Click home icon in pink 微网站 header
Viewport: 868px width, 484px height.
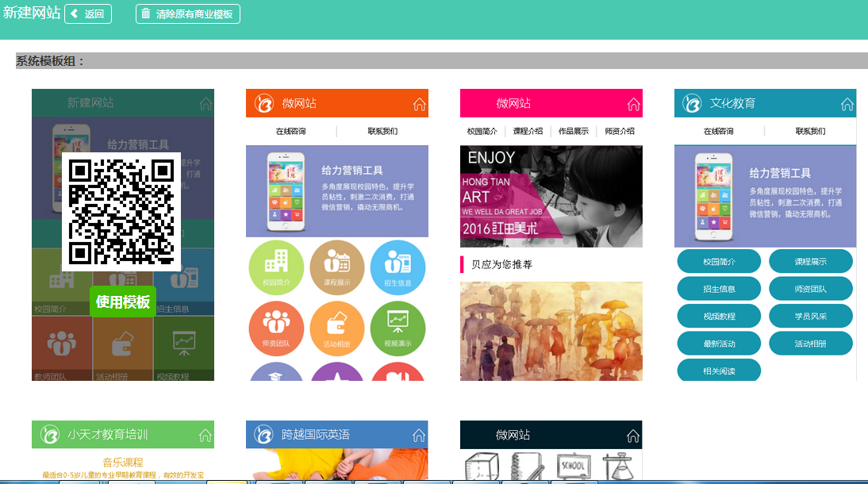(x=633, y=104)
